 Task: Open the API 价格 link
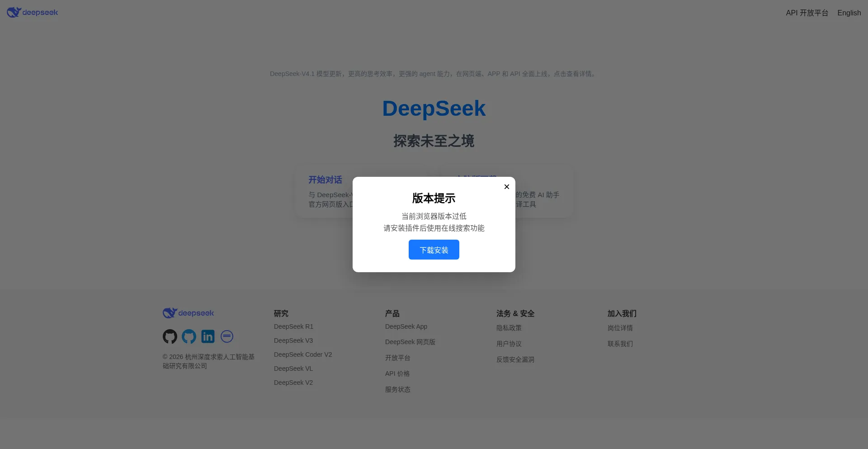pyautogui.click(x=397, y=373)
